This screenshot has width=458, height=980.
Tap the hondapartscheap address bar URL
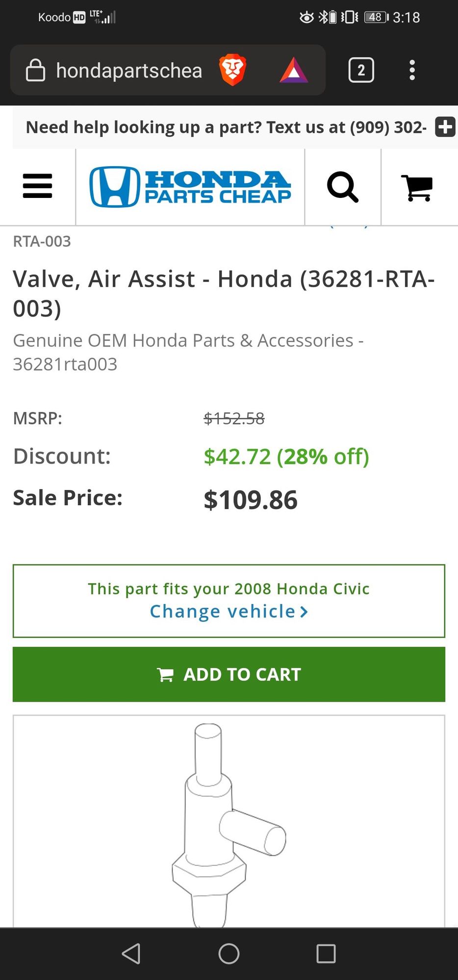pyautogui.click(x=129, y=71)
